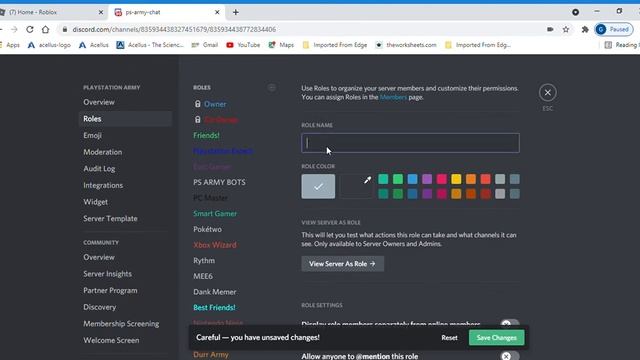Click View Server As Role button
Image resolution: width=640 pixels, height=360 pixels.
tap(342, 264)
